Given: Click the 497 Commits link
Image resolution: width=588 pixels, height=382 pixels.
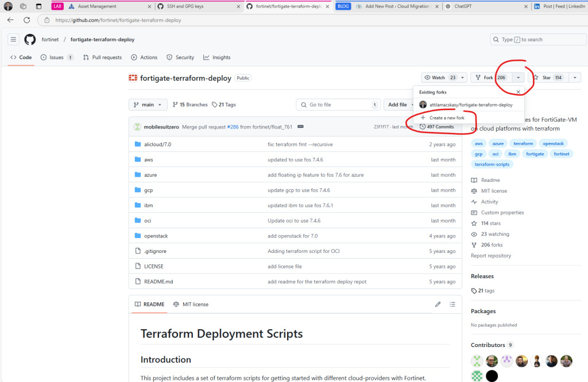Looking at the screenshot, I should coord(440,127).
